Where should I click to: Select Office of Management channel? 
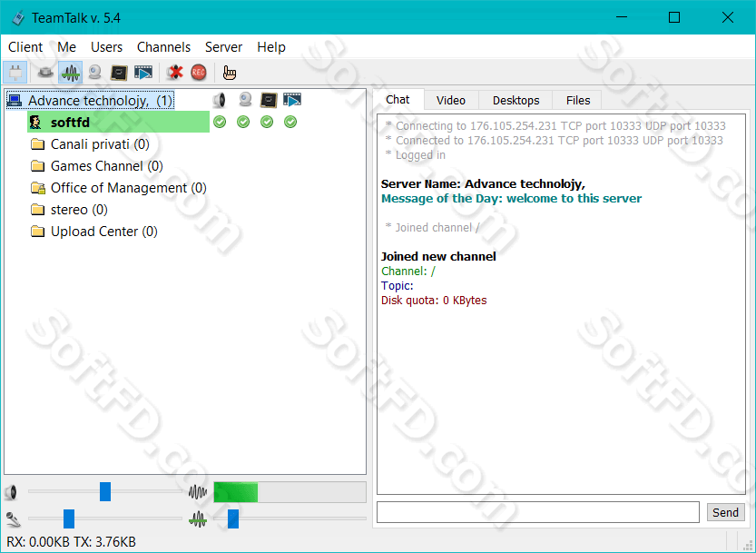coord(128,188)
